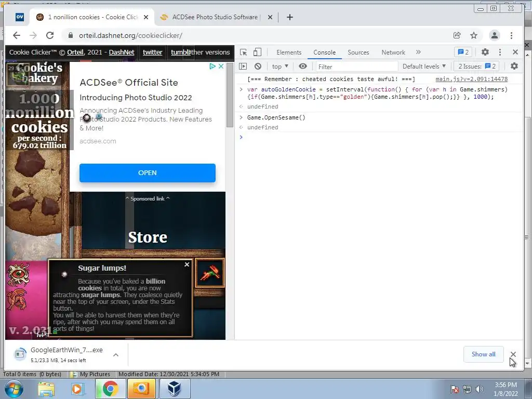Open Chrome profile avatar
Screen dimensions: 532x399
(495, 35)
